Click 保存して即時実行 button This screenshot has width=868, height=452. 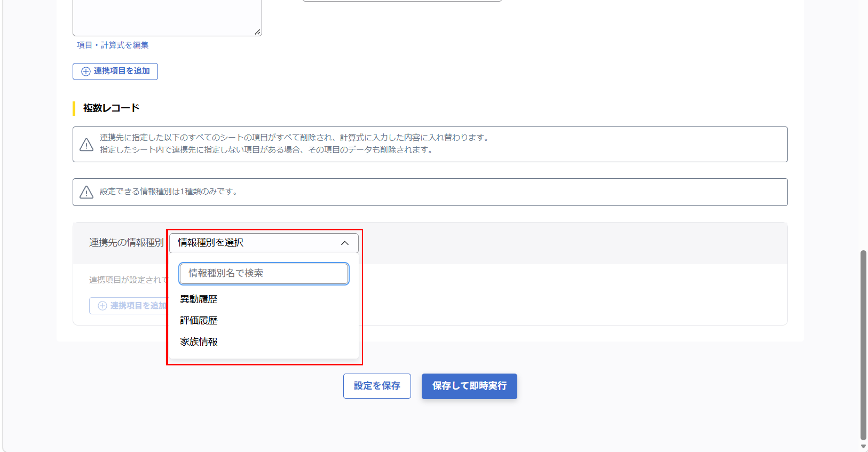click(x=469, y=386)
